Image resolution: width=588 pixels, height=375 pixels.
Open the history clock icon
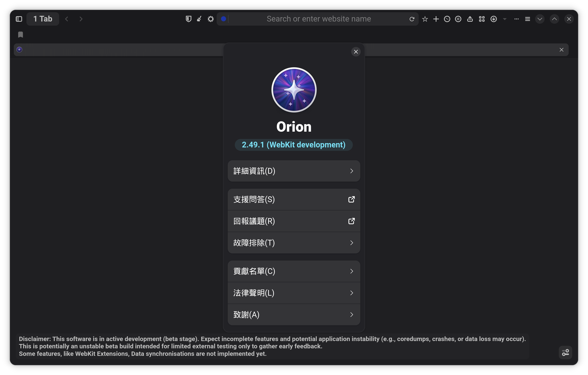tap(447, 19)
